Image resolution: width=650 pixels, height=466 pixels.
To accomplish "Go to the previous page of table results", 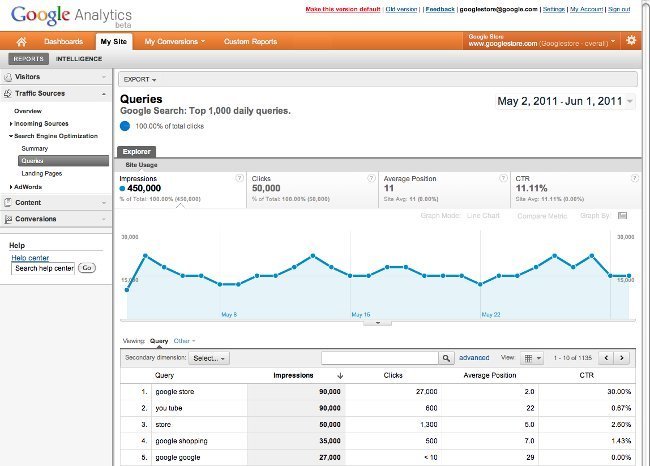I will click(604, 357).
